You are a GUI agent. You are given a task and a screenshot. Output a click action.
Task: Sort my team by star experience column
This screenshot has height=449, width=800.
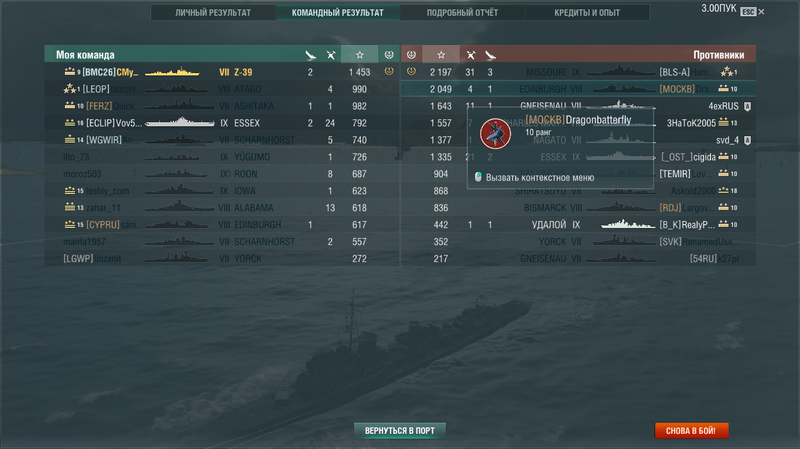coord(360,55)
